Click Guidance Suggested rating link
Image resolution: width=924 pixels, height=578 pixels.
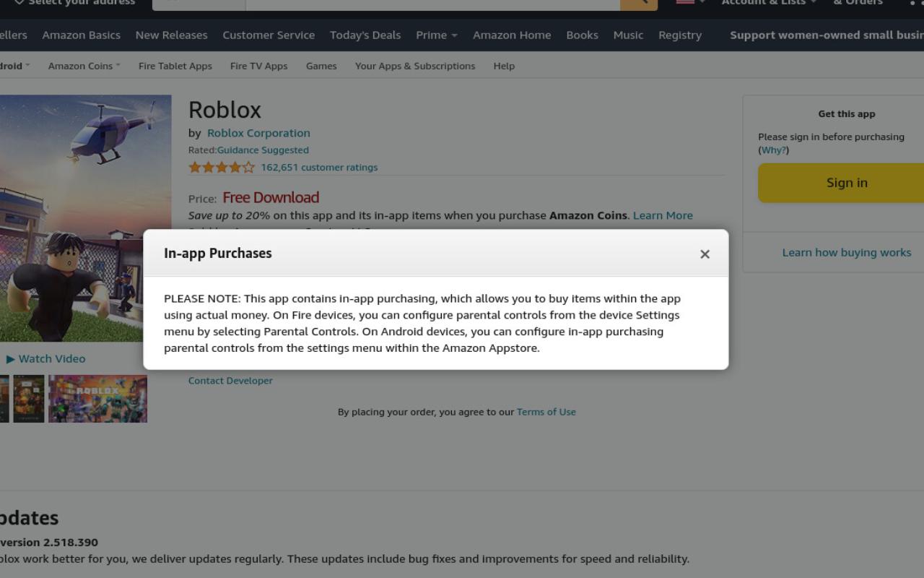pos(263,150)
